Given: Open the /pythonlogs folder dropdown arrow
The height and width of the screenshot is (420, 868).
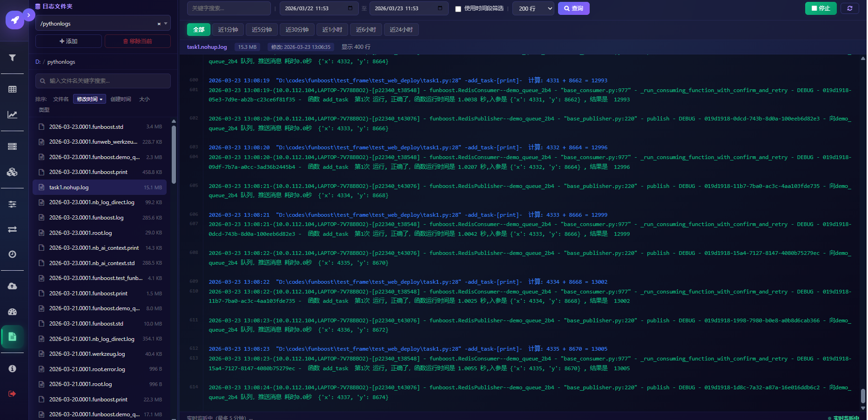Looking at the screenshot, I should 166,23.
